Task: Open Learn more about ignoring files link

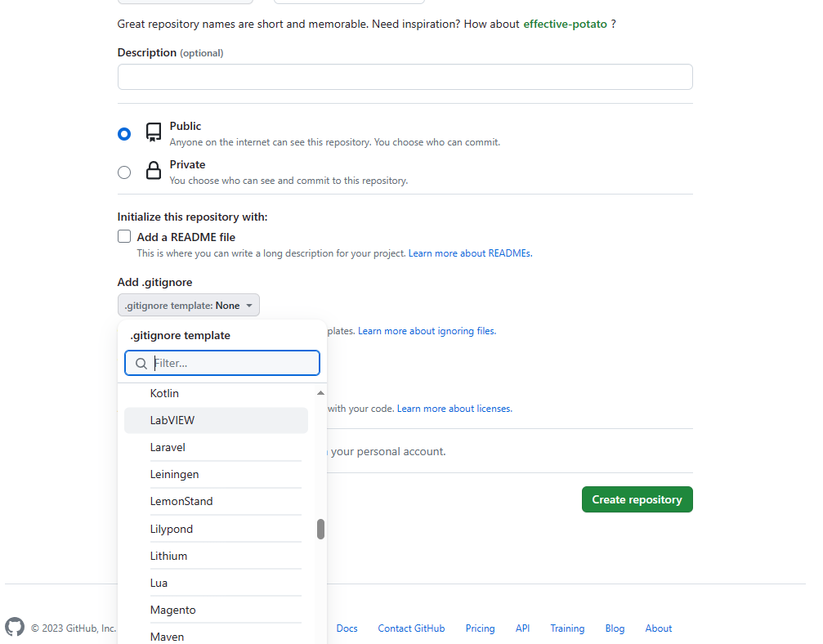Action: pos(427,331)
